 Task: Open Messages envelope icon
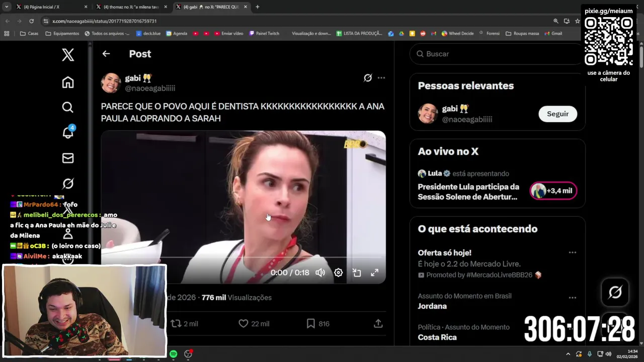(x=68, y=158)
